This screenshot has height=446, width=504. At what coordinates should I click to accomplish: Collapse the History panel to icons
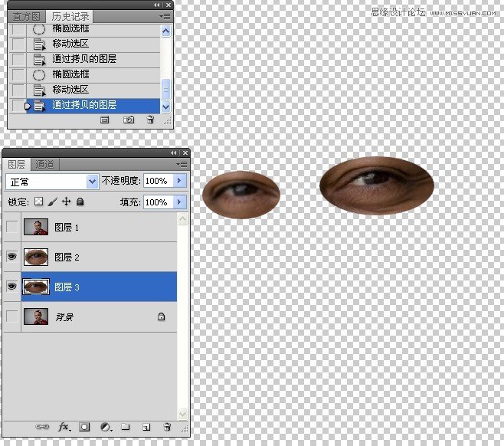click(x=156, y=5)
